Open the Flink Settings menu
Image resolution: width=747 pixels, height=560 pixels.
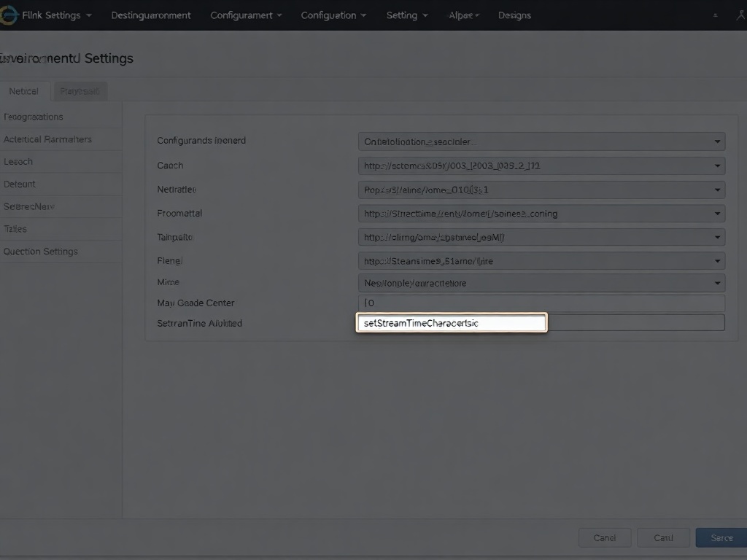[x=57, y=15]
